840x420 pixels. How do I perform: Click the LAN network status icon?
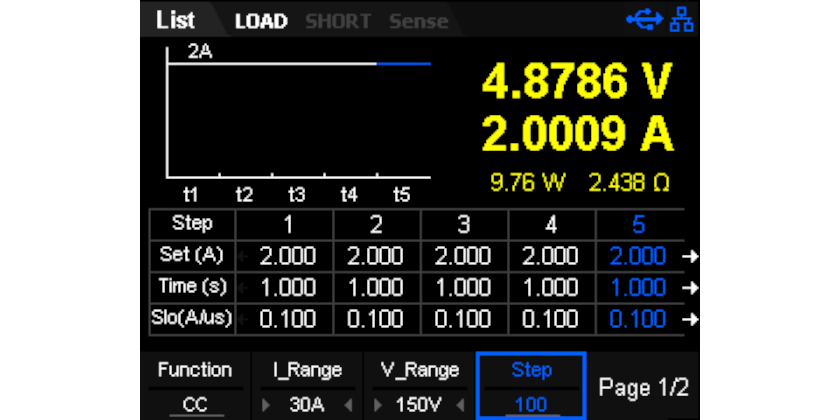[x=682, y=20]
